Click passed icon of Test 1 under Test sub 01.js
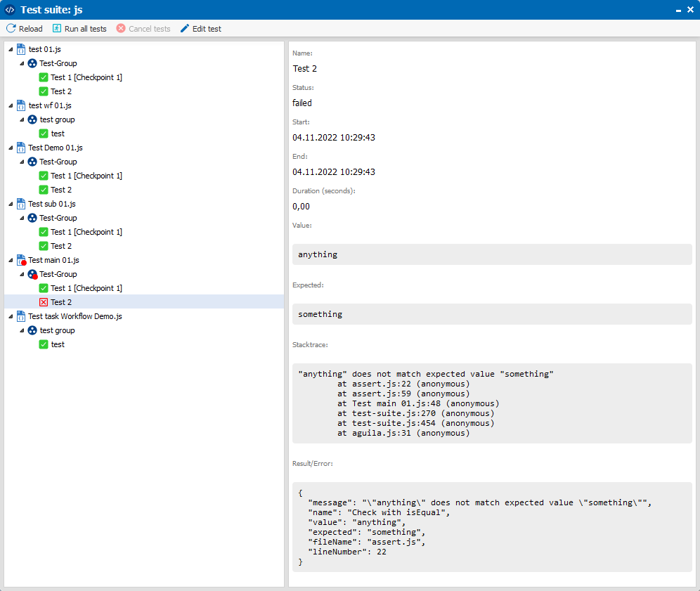 click(44, 232)
